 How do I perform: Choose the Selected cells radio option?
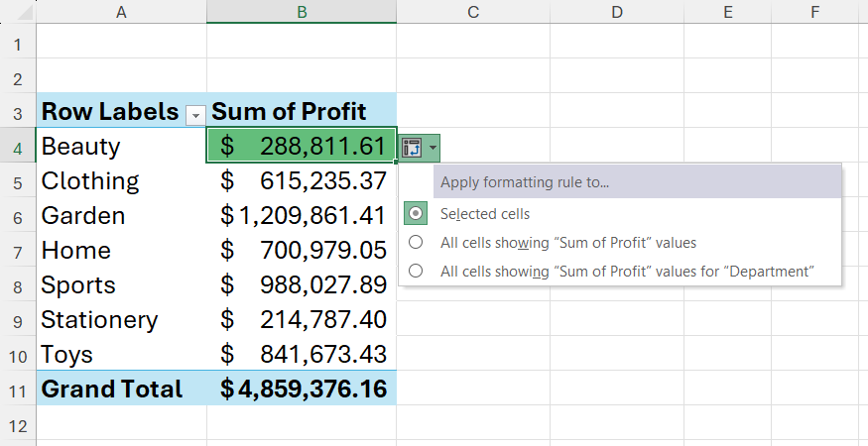click(x=416, y=214)
